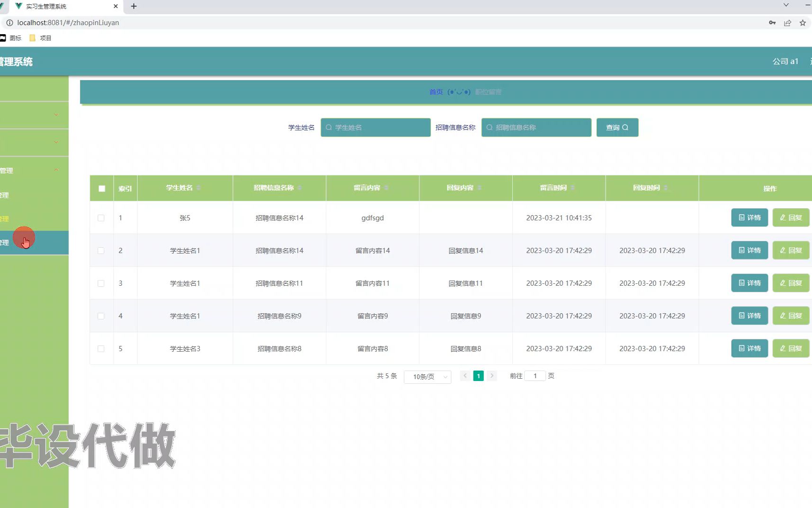The image size is (812, 508).
Task: Expand the second collapsed sidebar menu chevron
Action: [56, 142]
